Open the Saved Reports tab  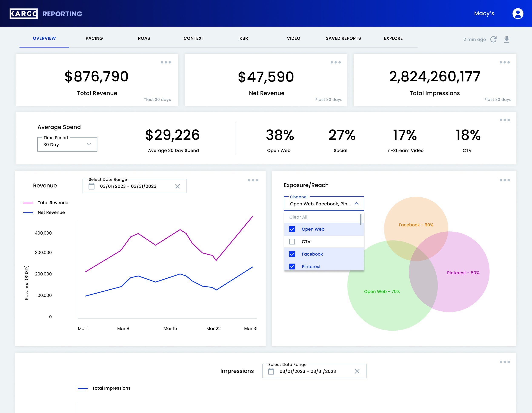pos(343,38)
